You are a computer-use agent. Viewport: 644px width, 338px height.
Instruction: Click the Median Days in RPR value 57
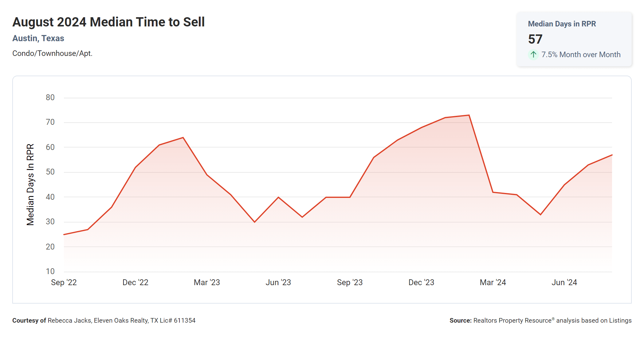(x=535, y=39)
